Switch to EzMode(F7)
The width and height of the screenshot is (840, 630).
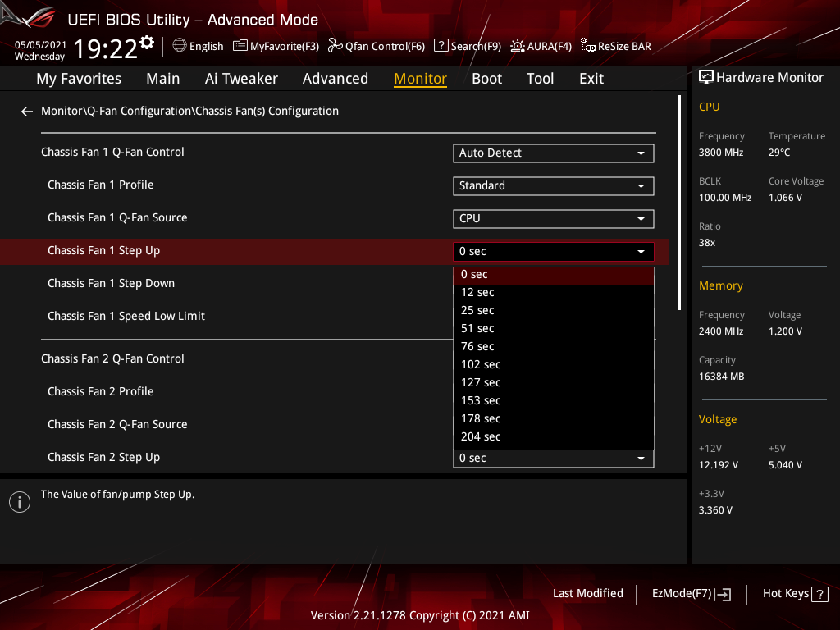click(691, 594)
